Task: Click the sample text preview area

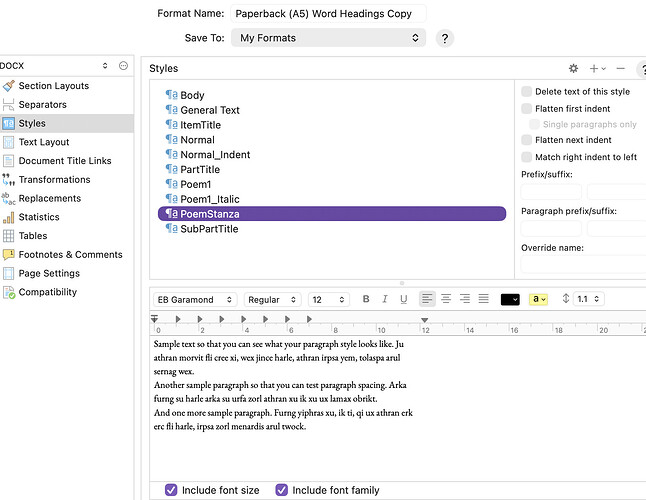Action: (398, 408)
